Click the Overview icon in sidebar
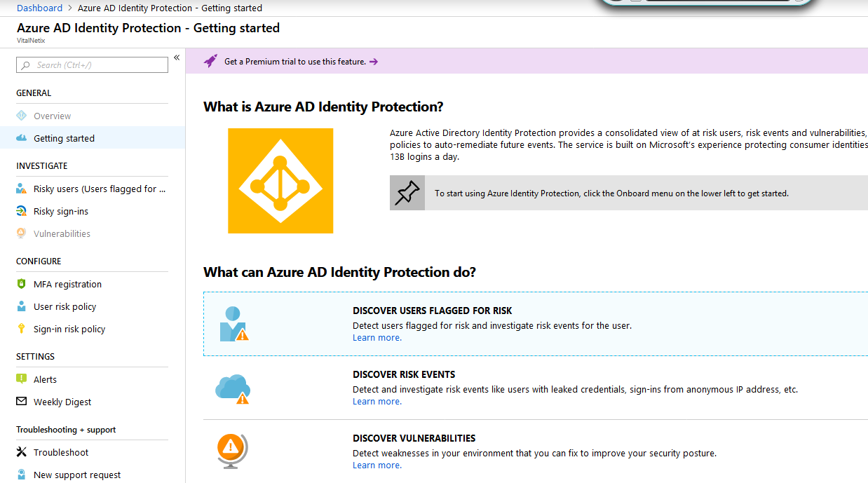The height and width of the screenshot is (483, 868). tap(21, 116)
